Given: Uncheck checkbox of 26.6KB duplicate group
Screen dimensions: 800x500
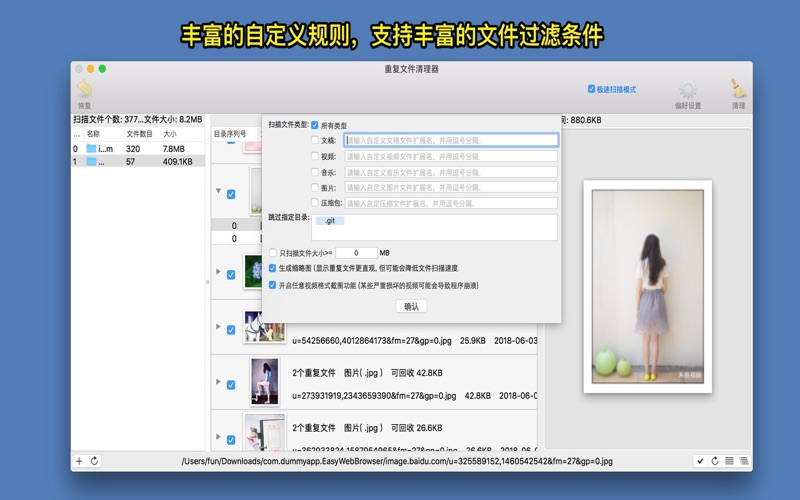Looking at the screenshot, I should pyautogui.click(x=231, y=439).
